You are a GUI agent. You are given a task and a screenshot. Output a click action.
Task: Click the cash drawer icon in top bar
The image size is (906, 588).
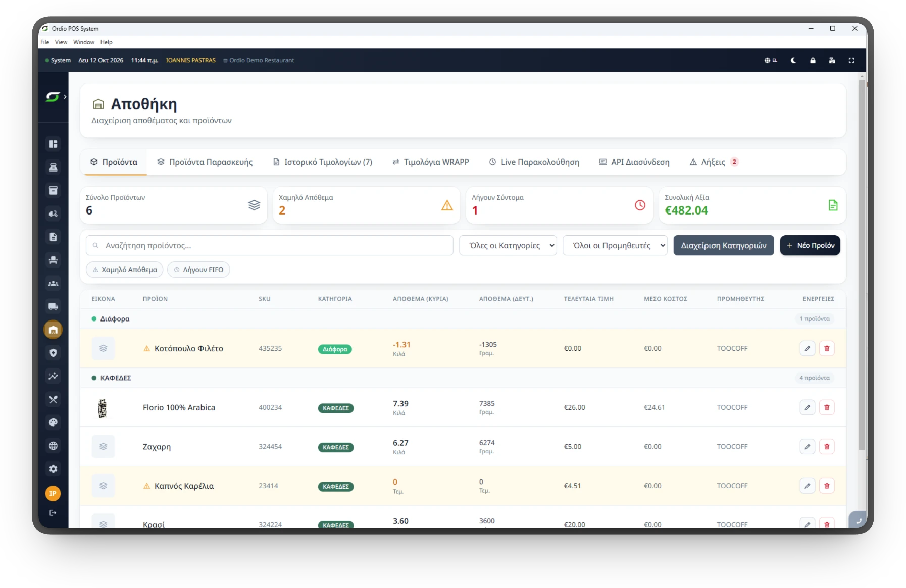832,60
